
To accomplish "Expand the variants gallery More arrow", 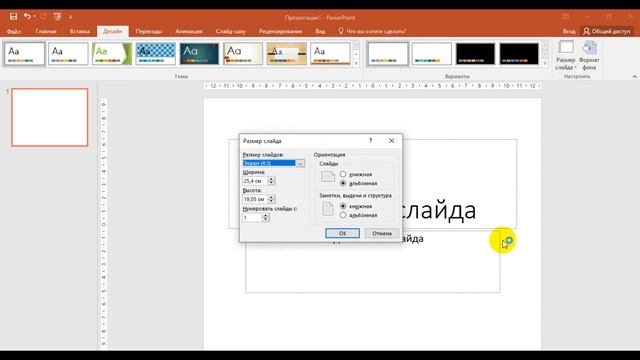I will (544, 63).
